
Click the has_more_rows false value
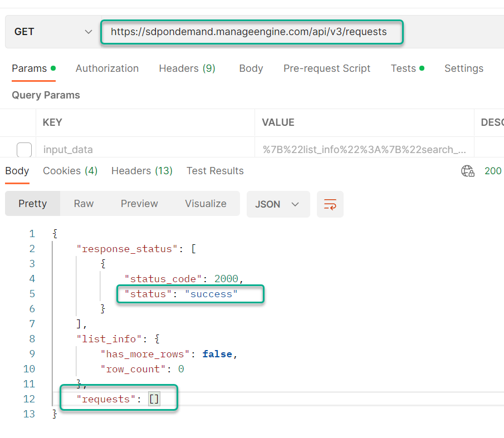[x=217, y=354]
